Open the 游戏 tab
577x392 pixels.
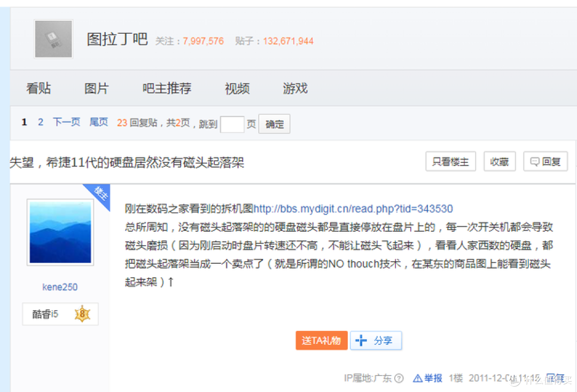pos(295,89)
